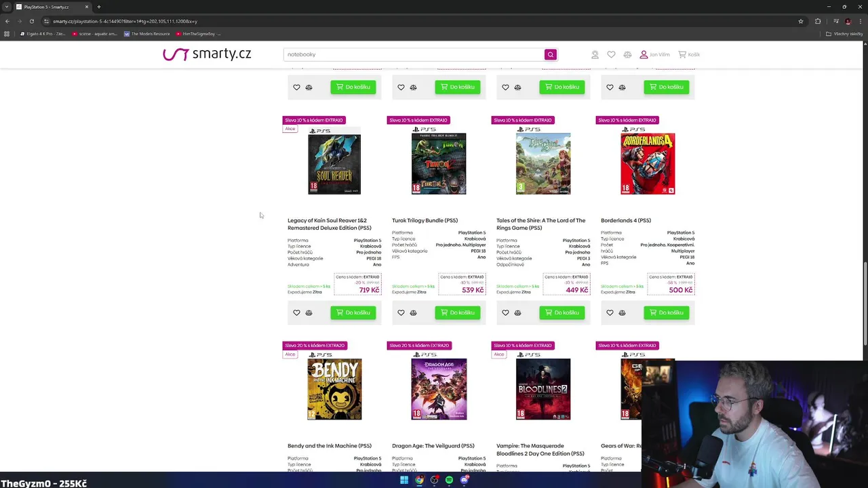Open the comparison scales in site header
This screenshot has height=488, width=868.
pos(627,54)
